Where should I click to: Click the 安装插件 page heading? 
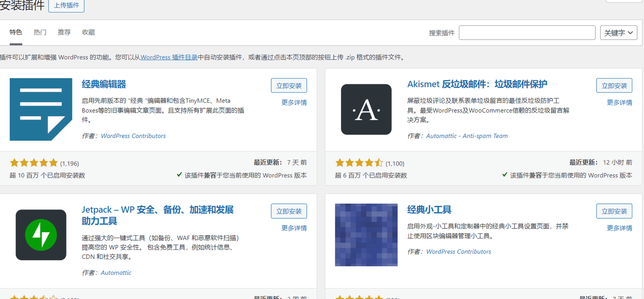(22, 6)
